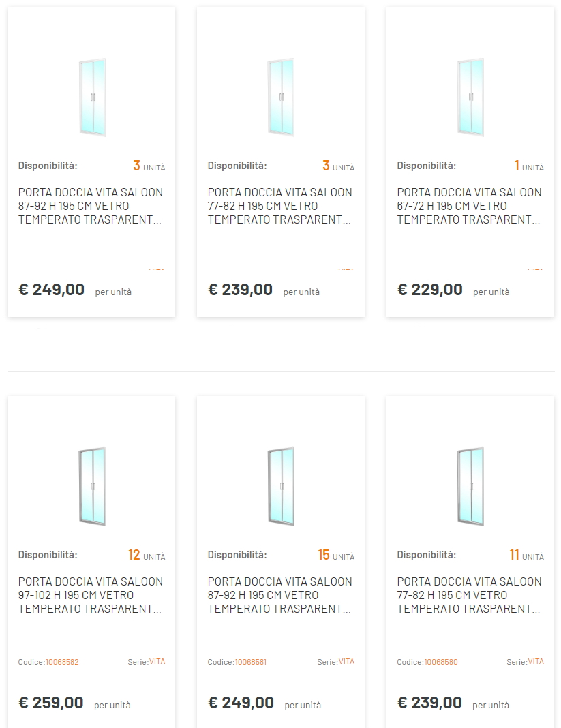Image resolution: width=561 pixels, height=728 pixels.
Task: Open the 77-82 product title with 11 unità
Action: (x=469, y=595)
